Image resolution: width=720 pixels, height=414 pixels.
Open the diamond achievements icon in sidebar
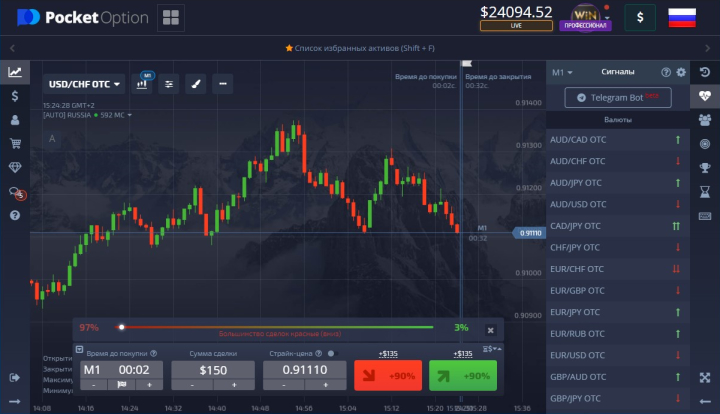(x=15, y=167)
